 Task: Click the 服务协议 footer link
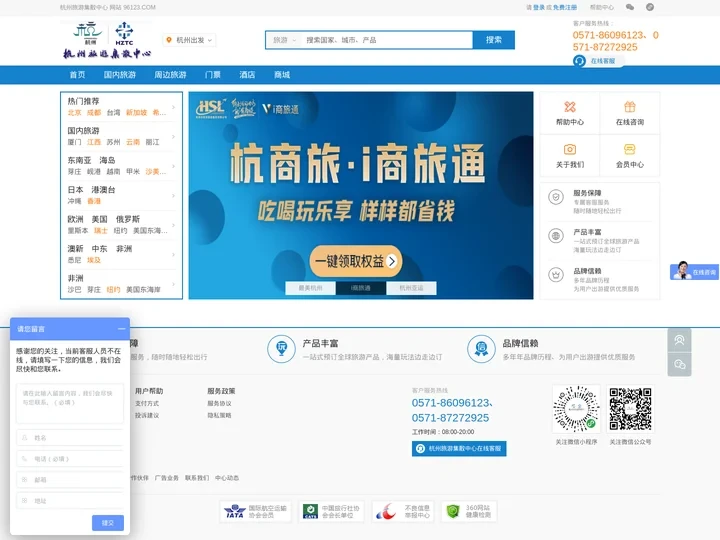click(219, 403)
